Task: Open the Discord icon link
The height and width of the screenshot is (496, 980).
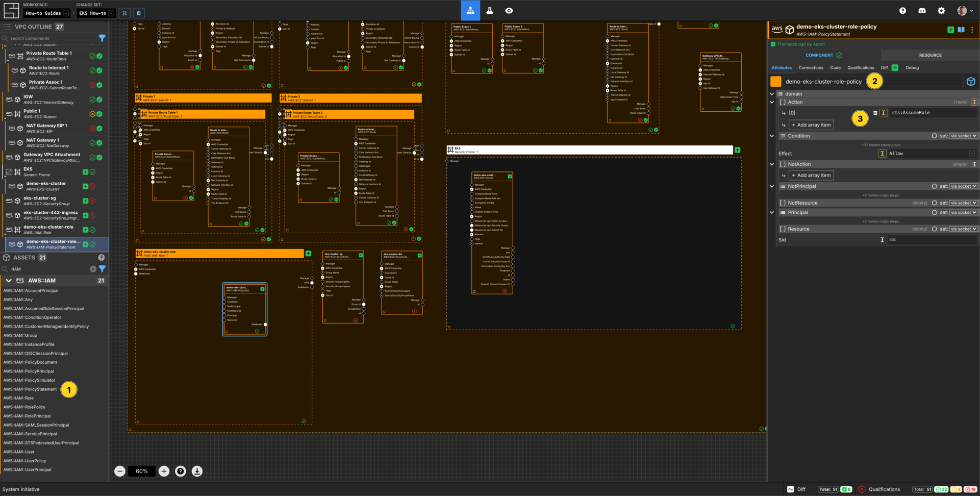Action: [x=922, y=10]
